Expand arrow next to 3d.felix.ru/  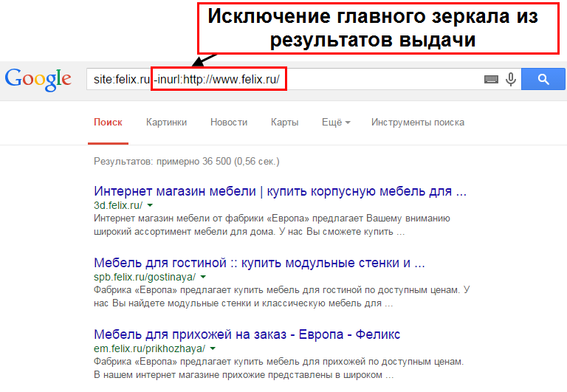point(150,205)
